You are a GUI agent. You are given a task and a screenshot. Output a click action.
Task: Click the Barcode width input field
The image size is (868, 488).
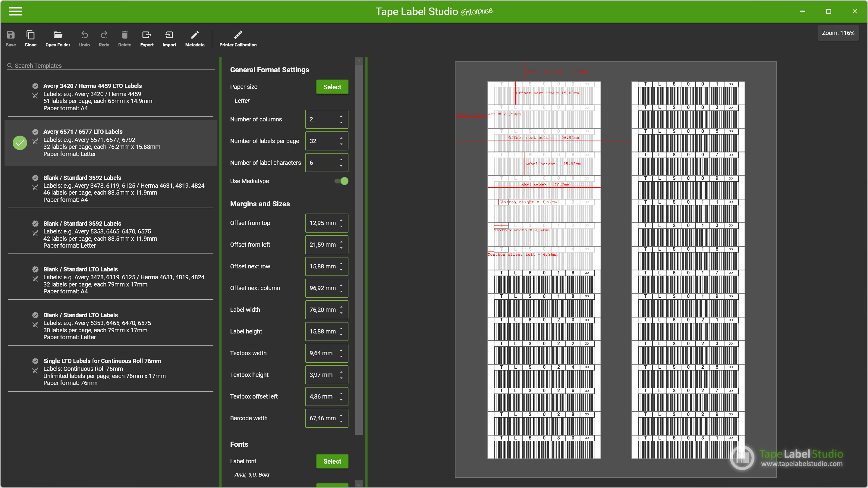[x=326, y=418]
